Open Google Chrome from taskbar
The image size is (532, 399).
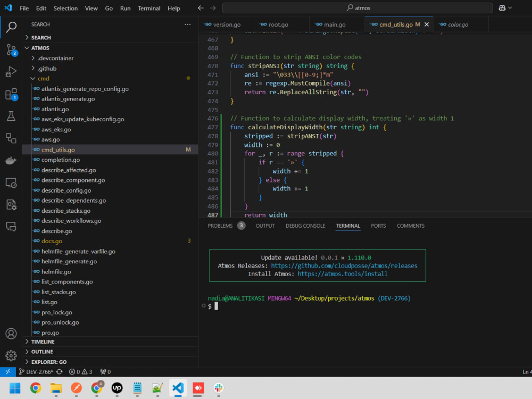point(36,388)
